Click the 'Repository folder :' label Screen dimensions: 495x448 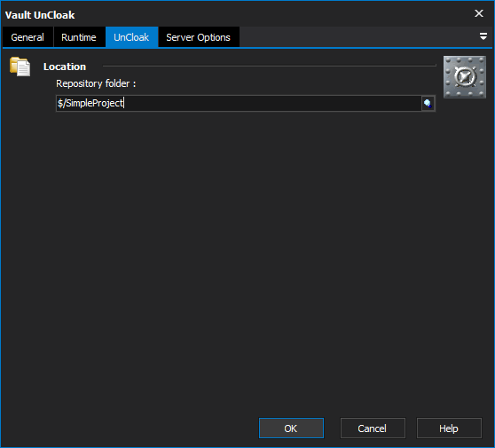96,83
